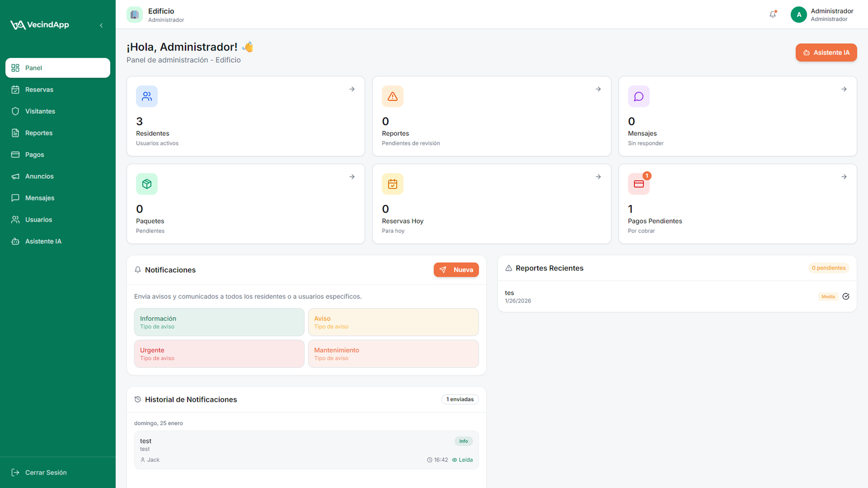
Task: Switch to the Panel section
Action: click(x=34, y=68)
